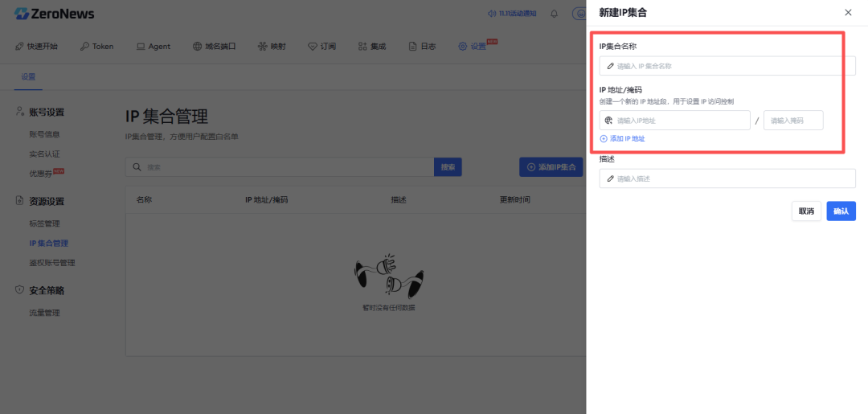Open 标签管理 in the sidebar
This screenshot has width=868, height=414.
pyautogui.click(x=44, y=223)
